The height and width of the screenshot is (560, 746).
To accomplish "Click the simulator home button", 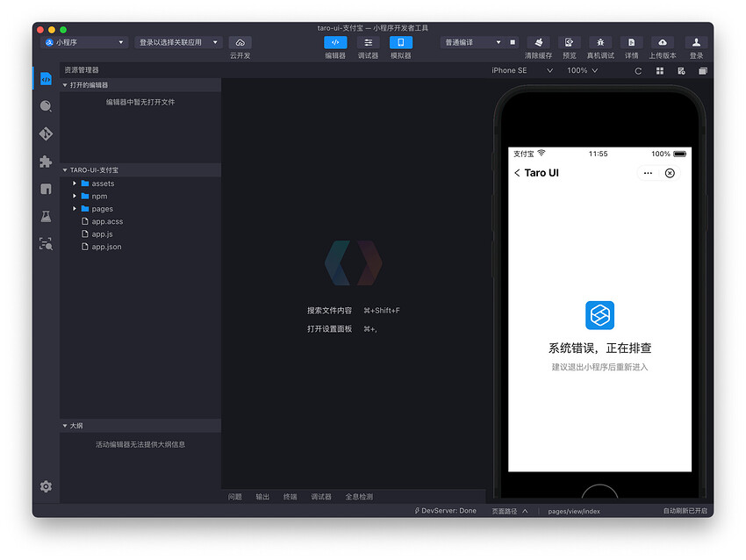I will pyautogui.click(x=599, y=492).
